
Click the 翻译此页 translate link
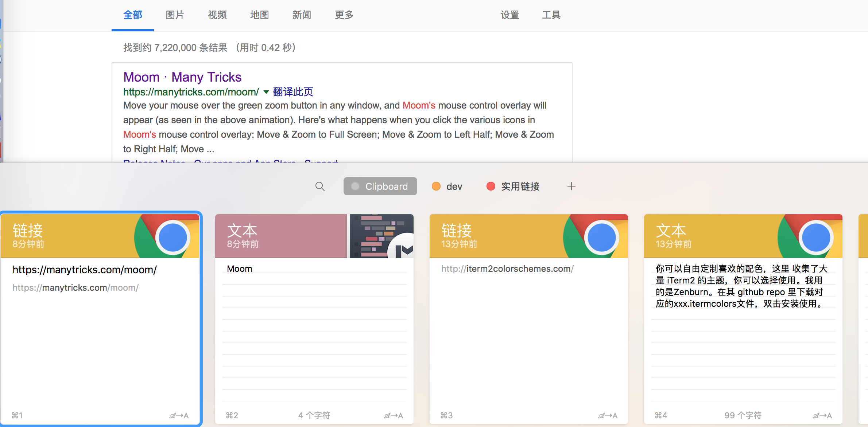tap(293, 92)
